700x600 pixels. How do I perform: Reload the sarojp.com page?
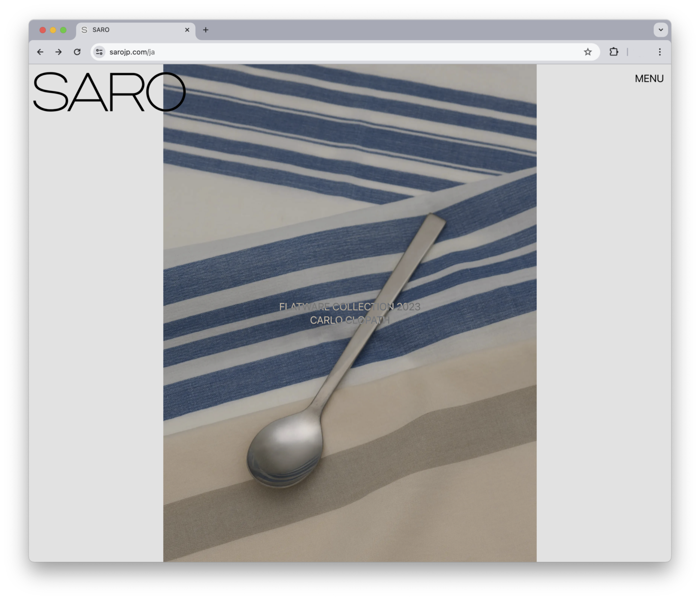(77, 52)
